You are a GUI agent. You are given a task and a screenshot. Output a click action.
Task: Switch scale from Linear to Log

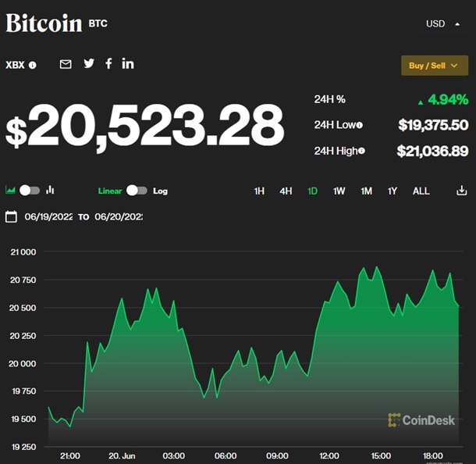pyautogui.click(x=137, y=190)
